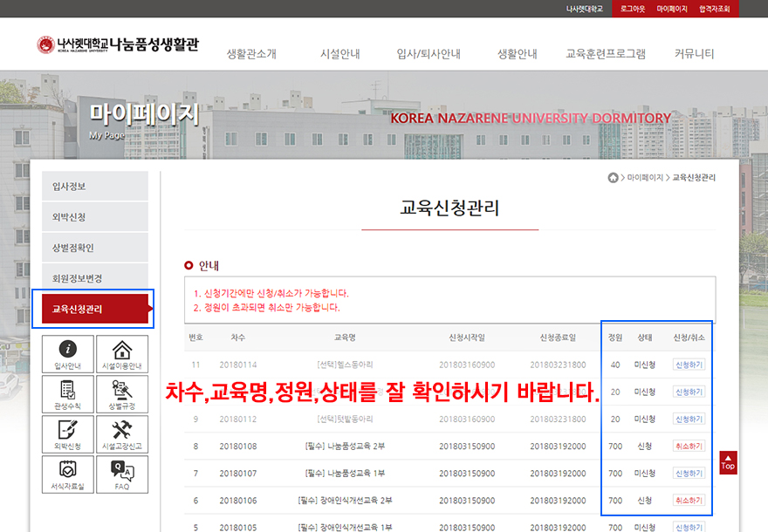The height and width of the screenshot is (532, 768).
Task: Open the 입사안내 info icon
Action: [67, 354]
